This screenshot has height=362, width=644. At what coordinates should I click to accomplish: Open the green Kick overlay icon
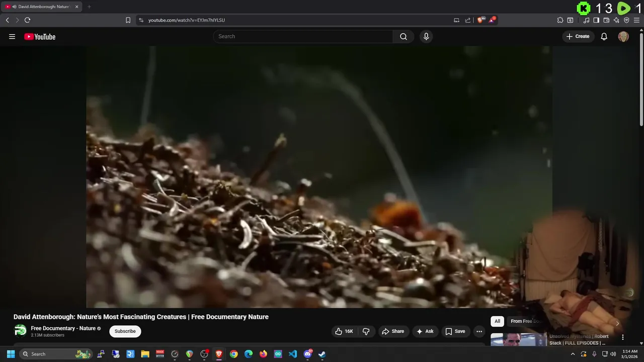584,8
